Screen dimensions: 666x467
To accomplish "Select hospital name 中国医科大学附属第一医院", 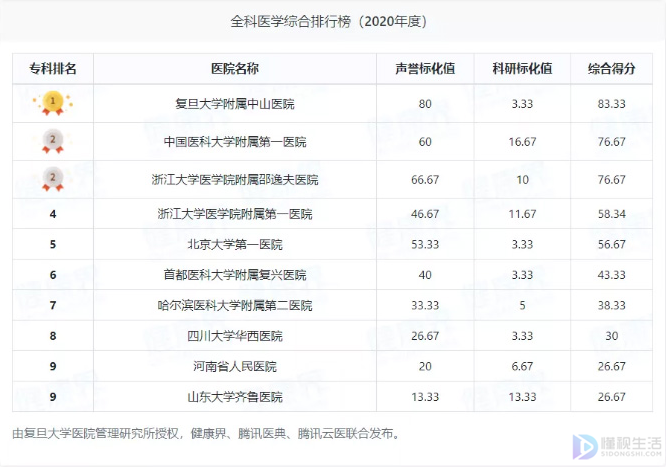I will (235, 142).
